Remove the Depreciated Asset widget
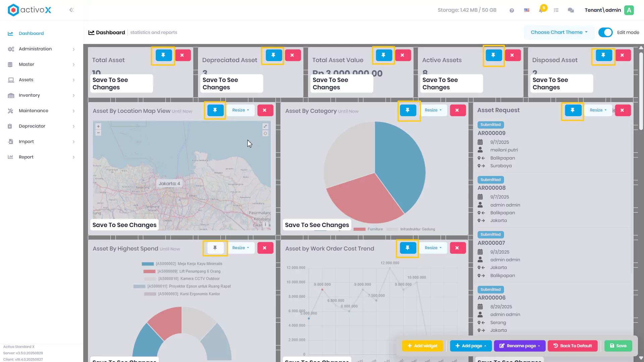 [x=292, y=55]
